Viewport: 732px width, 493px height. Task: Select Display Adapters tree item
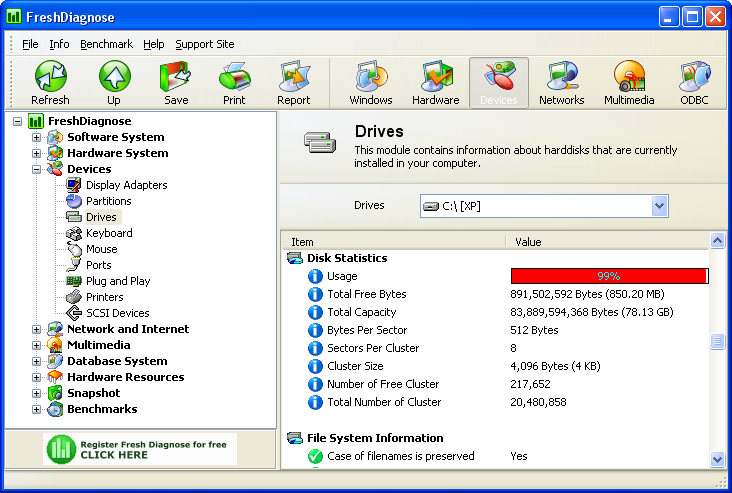[x=127, y=185]
